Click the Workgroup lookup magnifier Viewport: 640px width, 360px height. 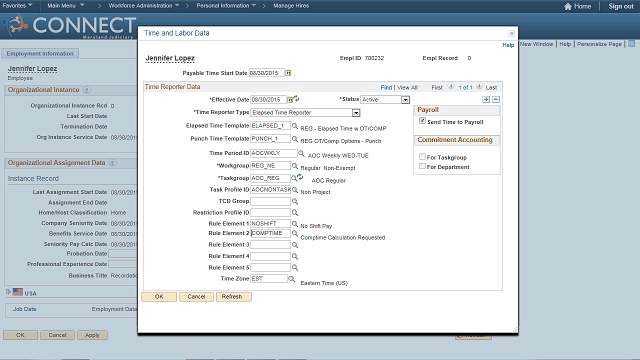click(295, 166)
